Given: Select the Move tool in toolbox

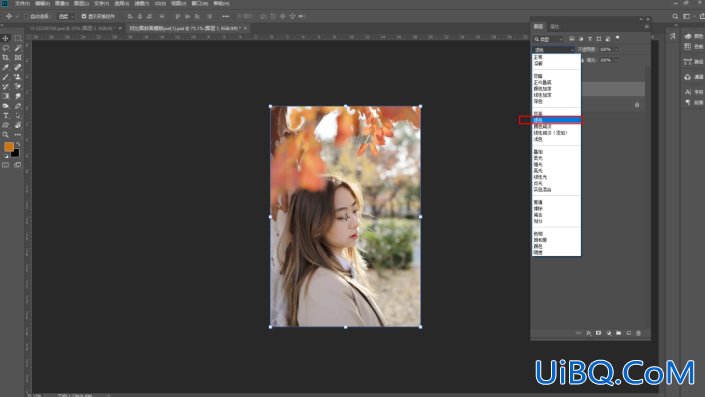Looking at the screenshot, I should [6, 38].
